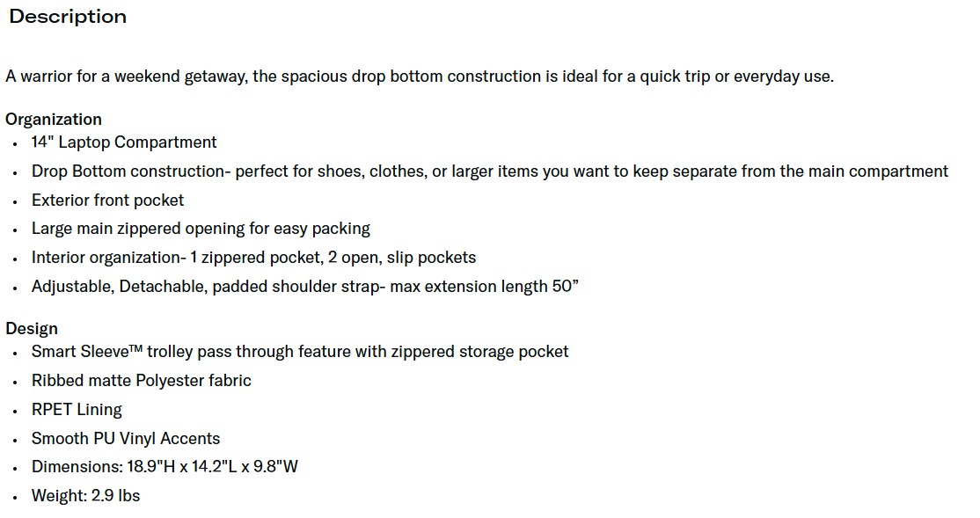This screenshot has height=518, width=980.
Task: Click the Design section heading
Action: point(32,329)
